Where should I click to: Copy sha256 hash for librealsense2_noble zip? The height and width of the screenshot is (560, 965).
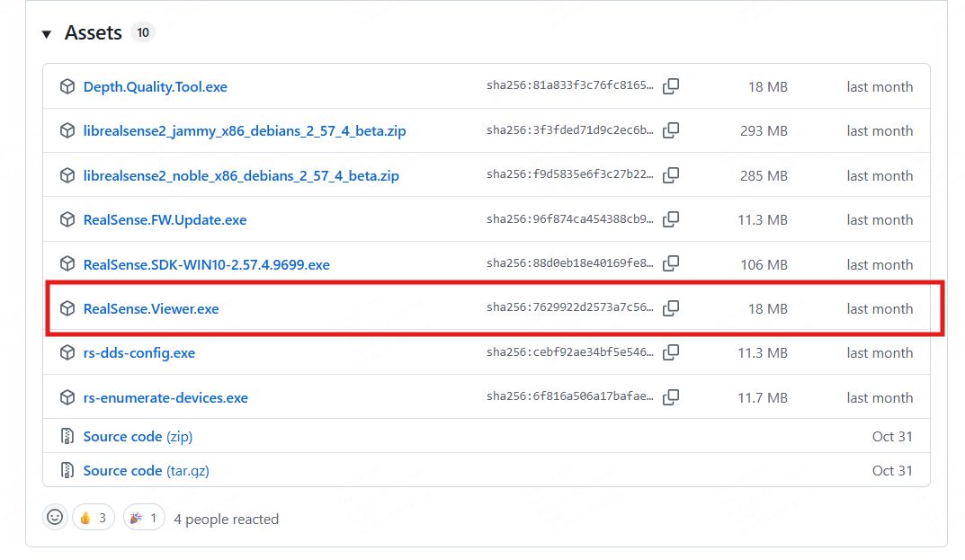point(671,175)
